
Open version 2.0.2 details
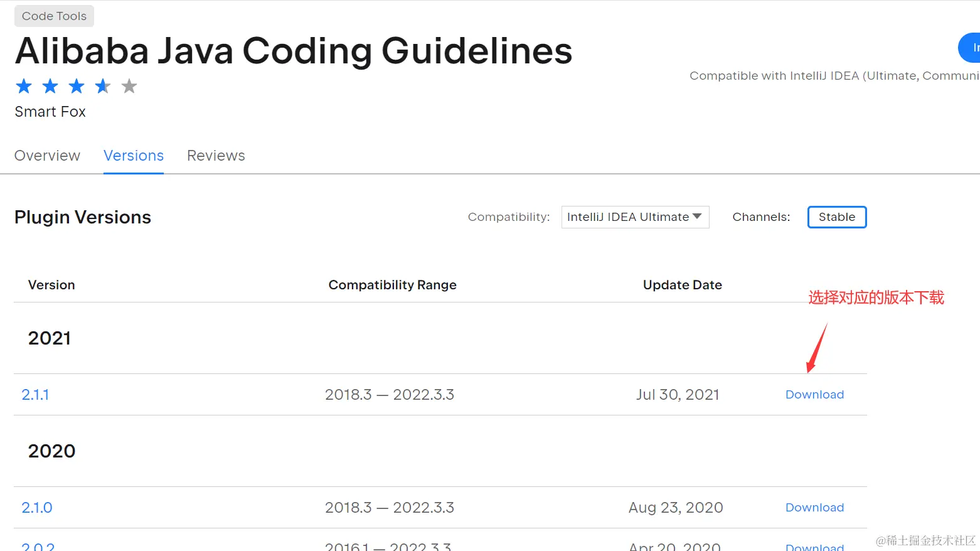(x=38, y=547)
